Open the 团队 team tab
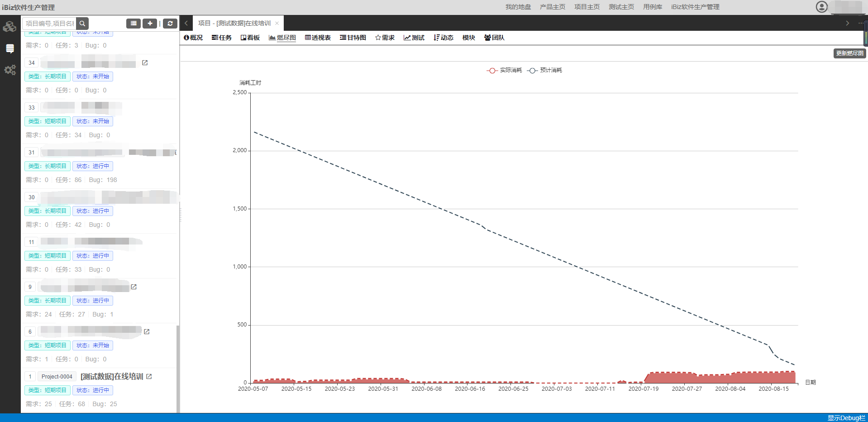 point(494,38)
